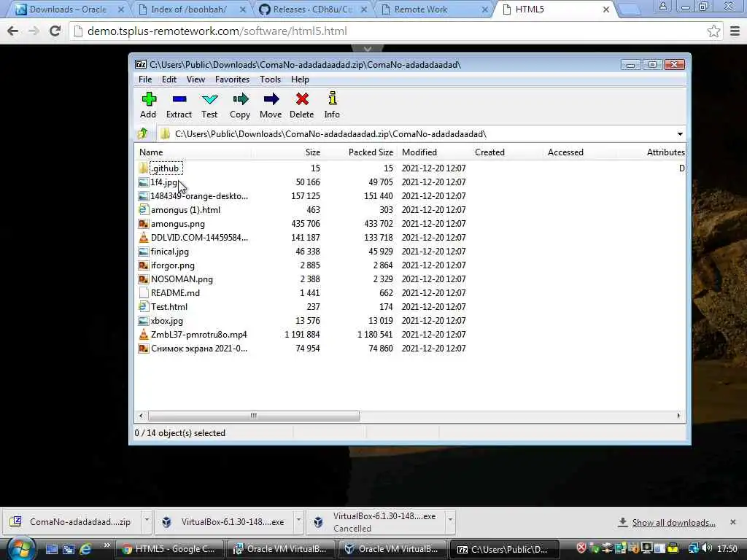
Task: Switch to Releases CDh8u GitHub tab
Action: click(x=312, y=9)
